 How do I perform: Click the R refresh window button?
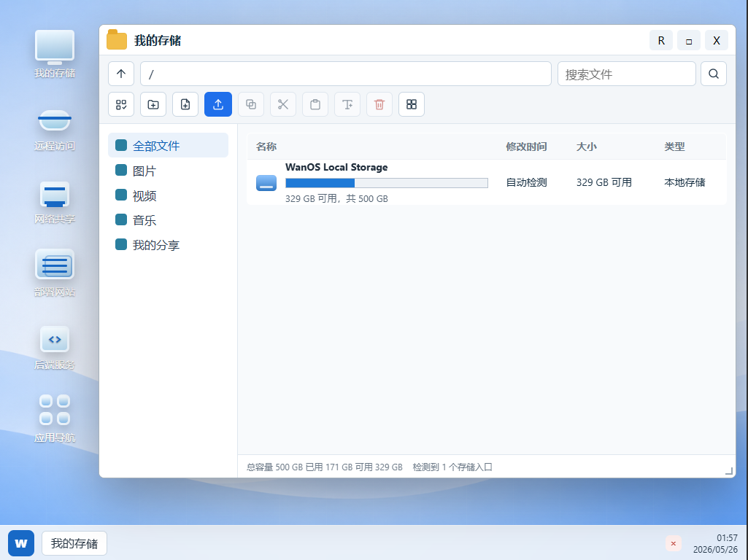pyautogui.click(x=661, y=41)
